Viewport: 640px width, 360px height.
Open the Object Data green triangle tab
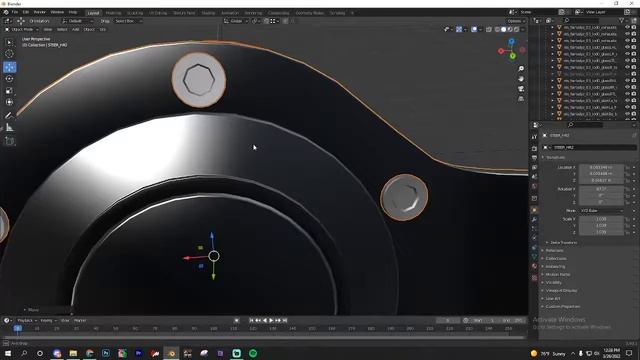click(534, 256)
